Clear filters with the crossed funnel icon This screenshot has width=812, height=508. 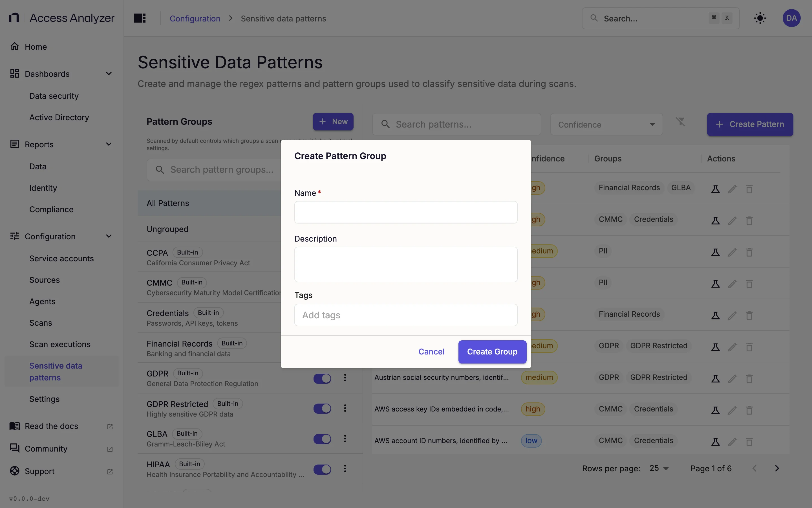tap(680, 121)
